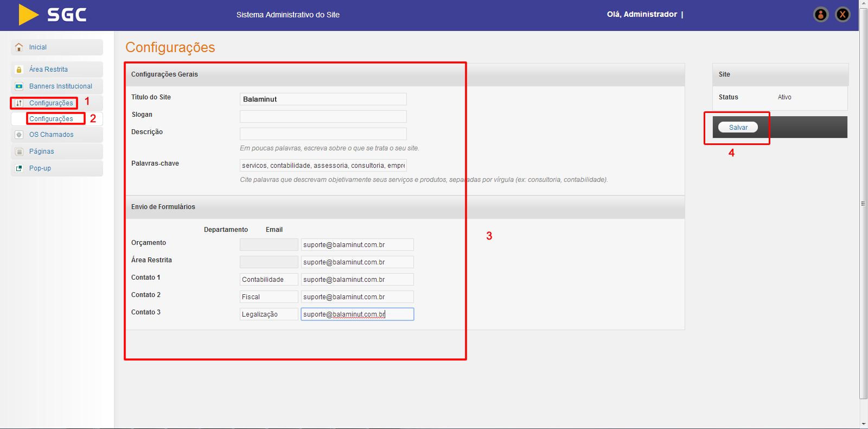Click the Contato 2 email field
The height and width of the screenshot is (429, 868).
(358, 297)
